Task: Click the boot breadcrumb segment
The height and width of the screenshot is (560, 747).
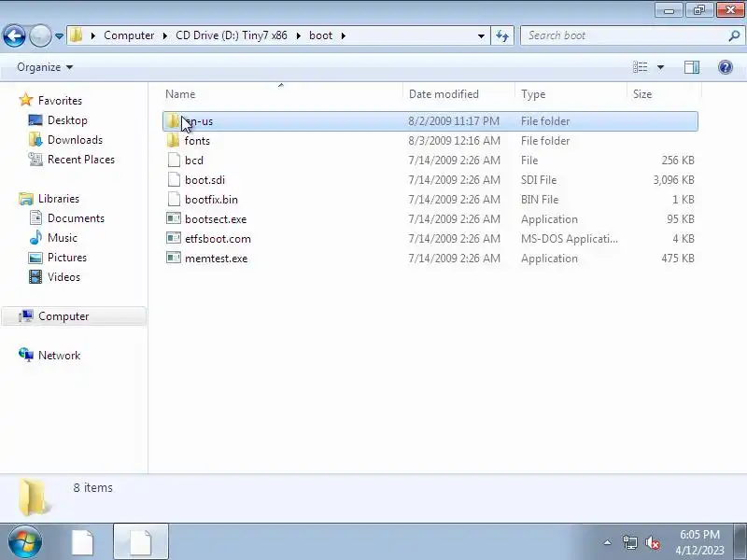Action: (320, 35)
